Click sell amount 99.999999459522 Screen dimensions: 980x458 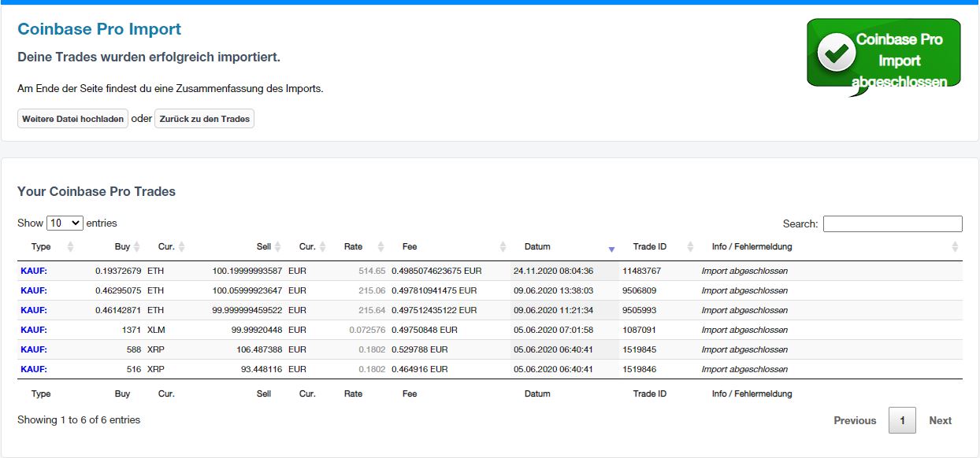(x=247, y=310)
